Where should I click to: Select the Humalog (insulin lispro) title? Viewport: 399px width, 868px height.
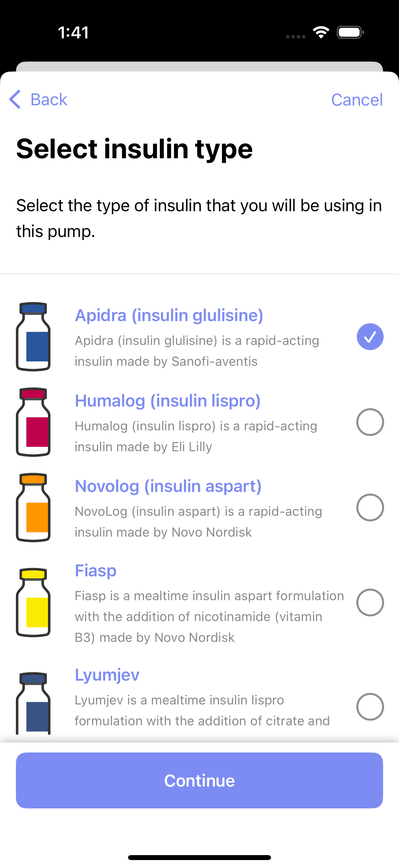[168, 401]
